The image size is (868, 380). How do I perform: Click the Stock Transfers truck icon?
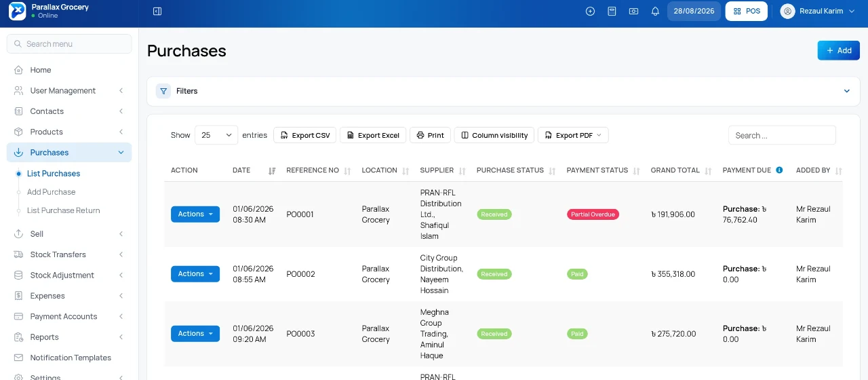[x=18, y=254]
